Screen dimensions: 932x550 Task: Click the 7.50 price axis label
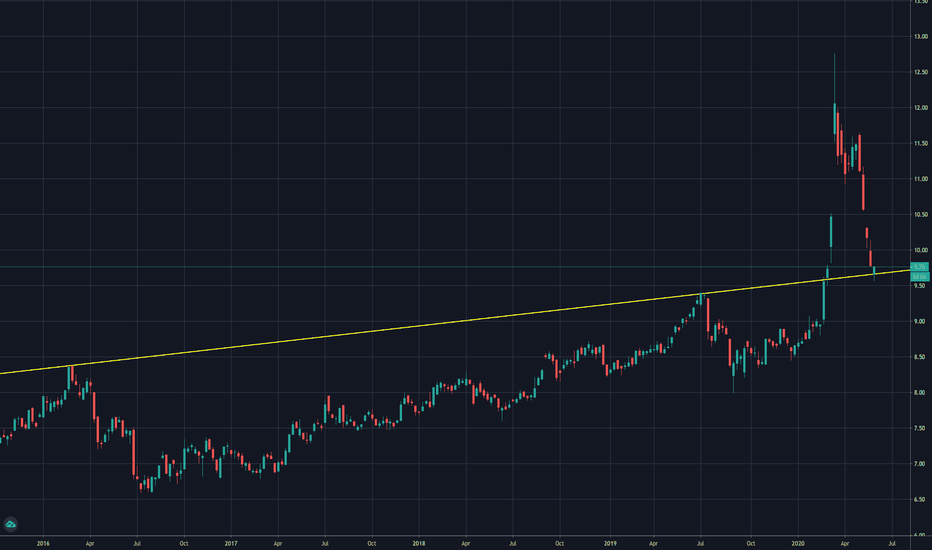pos(921,429)
